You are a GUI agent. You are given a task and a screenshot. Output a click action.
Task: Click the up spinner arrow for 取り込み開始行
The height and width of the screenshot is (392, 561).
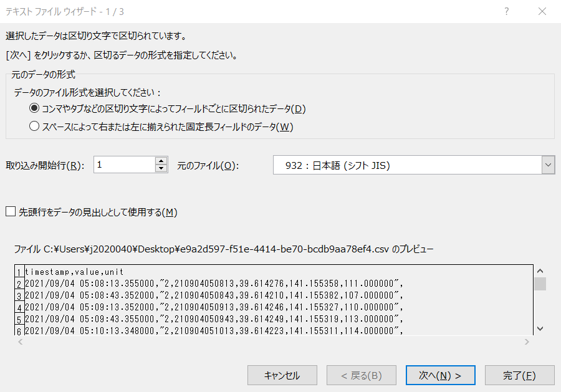161,161
